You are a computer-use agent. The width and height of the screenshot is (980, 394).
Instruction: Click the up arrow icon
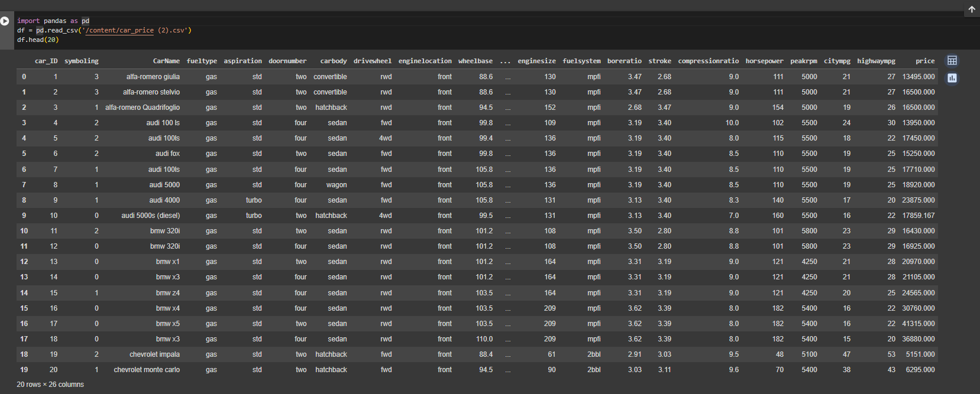pos(972,9)
